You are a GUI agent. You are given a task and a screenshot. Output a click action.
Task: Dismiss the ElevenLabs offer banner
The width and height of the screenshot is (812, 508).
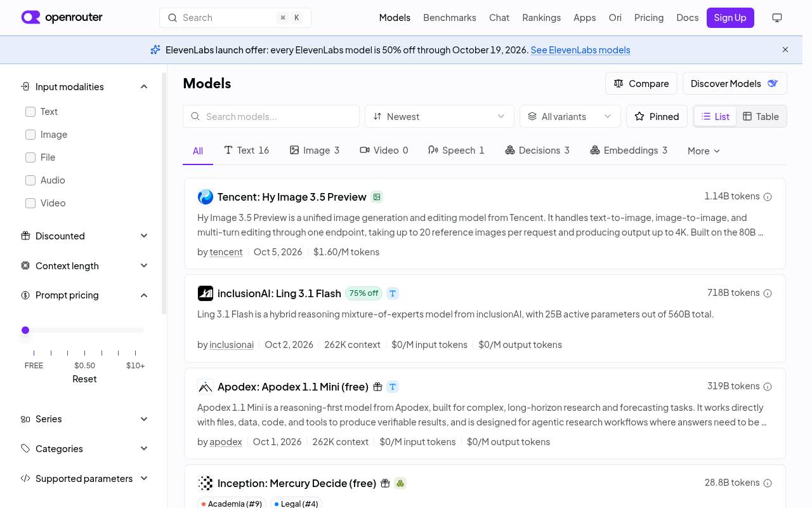coord(785,50)
